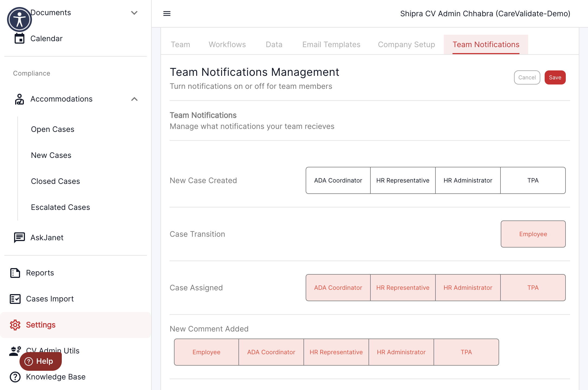Go to Open Cases
The image size is (588, 390).
pyautogui.click(x=53, y=129)
